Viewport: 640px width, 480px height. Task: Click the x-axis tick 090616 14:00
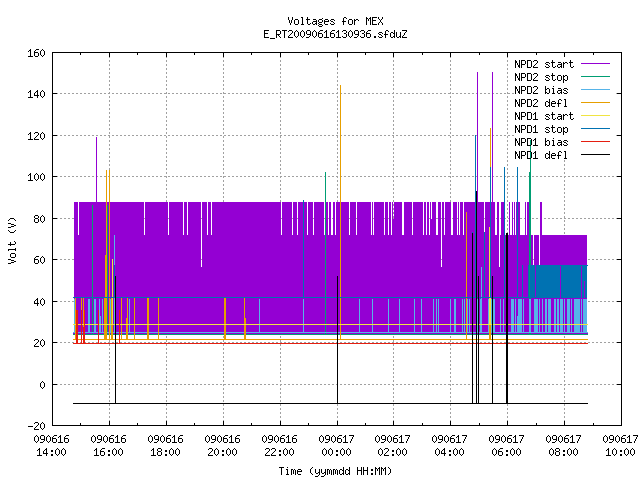51,446
